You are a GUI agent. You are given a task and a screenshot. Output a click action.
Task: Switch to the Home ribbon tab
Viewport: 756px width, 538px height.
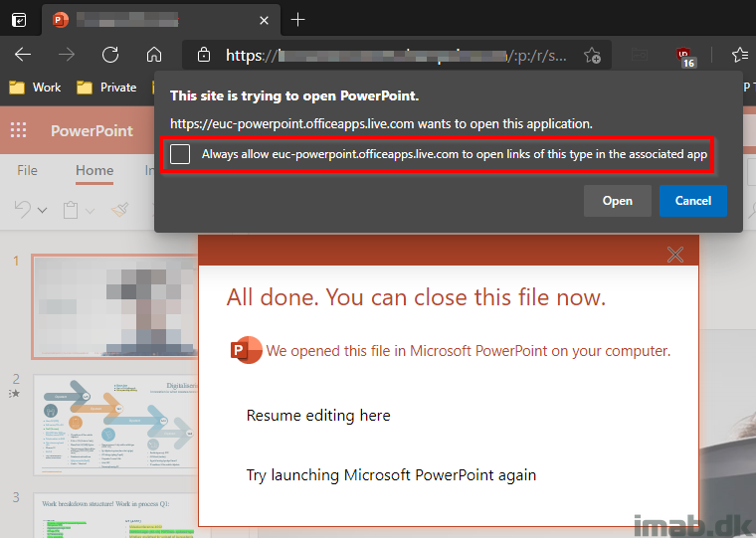click(94, 170)
